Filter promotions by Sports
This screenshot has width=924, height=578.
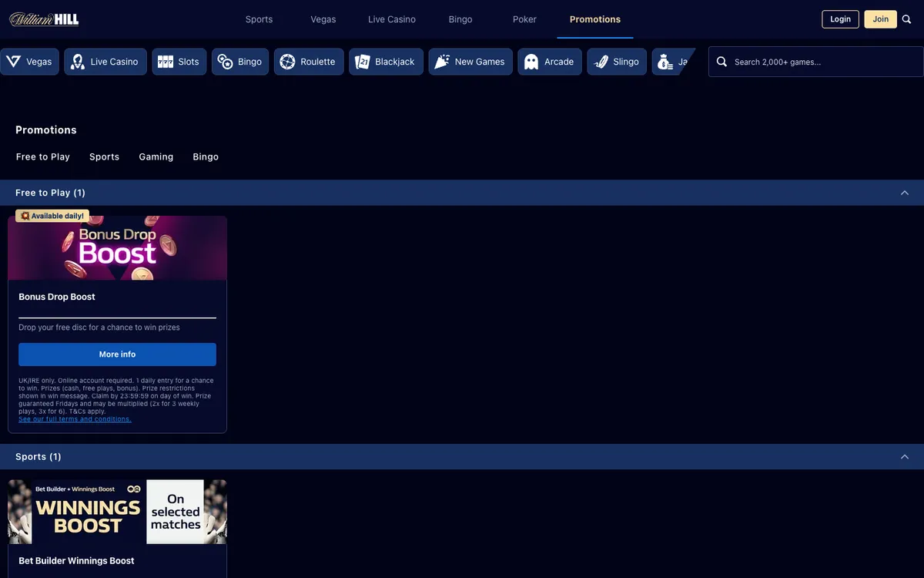pos(104,156)
